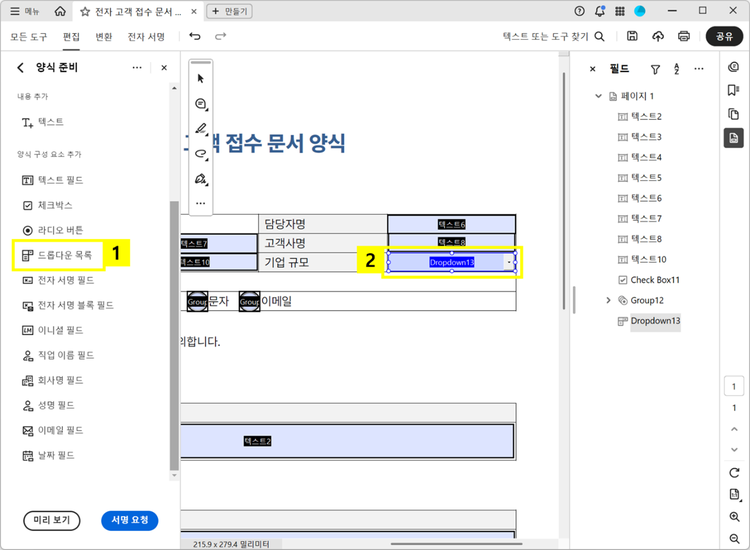Viewport: 750px width, 550px height.
Task: Add a 성명 필드
Action: click(48, 406)
